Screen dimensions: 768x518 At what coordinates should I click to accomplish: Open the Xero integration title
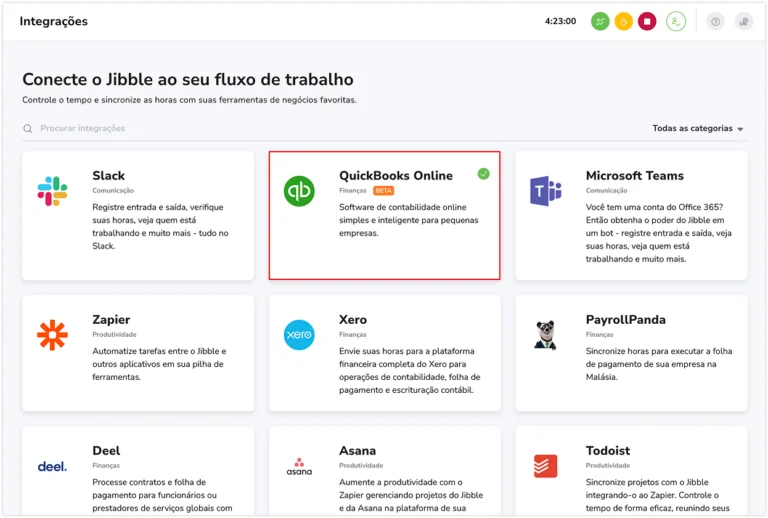pos(353,319)
